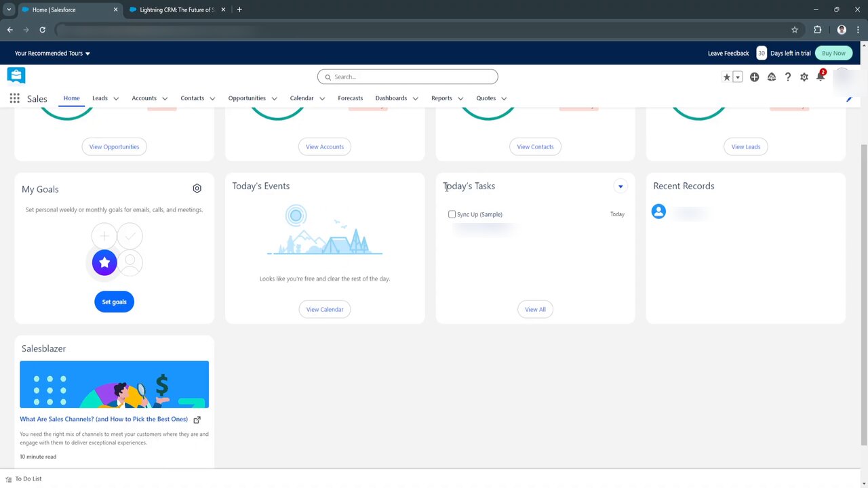Click the external link icon beside article title
This screenshot has height=488, width=868.
(x=197, y=420)
